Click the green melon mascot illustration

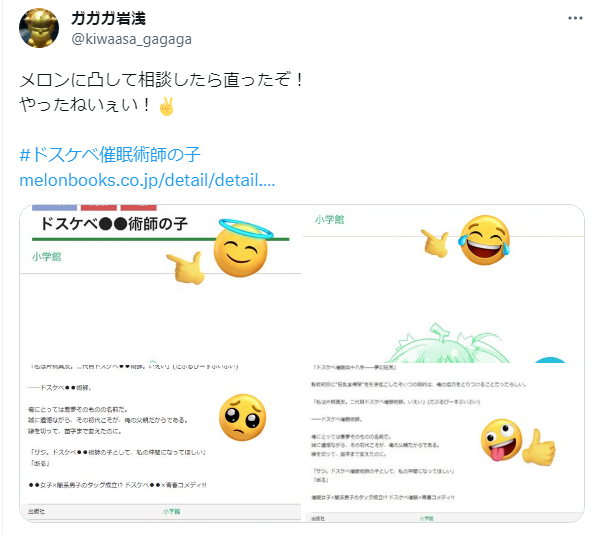coord(447,343)
